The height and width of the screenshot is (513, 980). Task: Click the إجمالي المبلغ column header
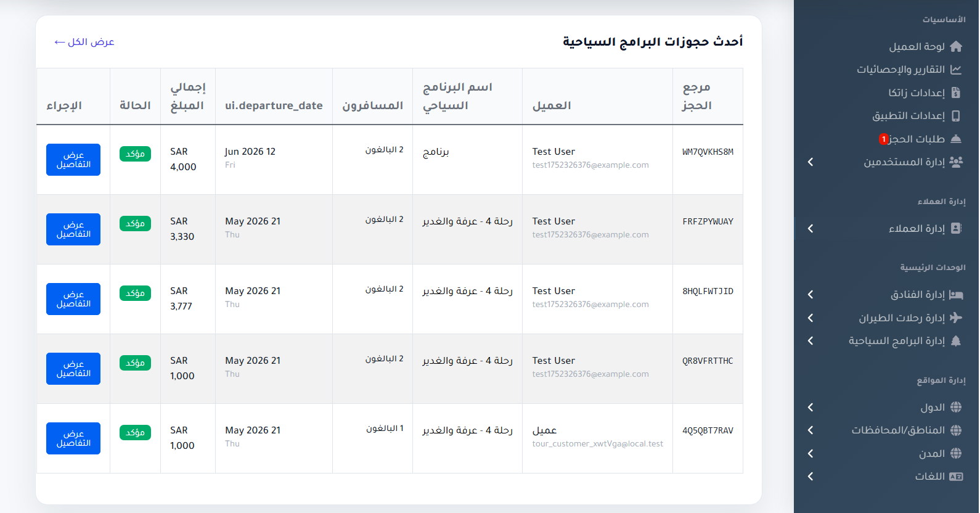click(x=188, y=96)
